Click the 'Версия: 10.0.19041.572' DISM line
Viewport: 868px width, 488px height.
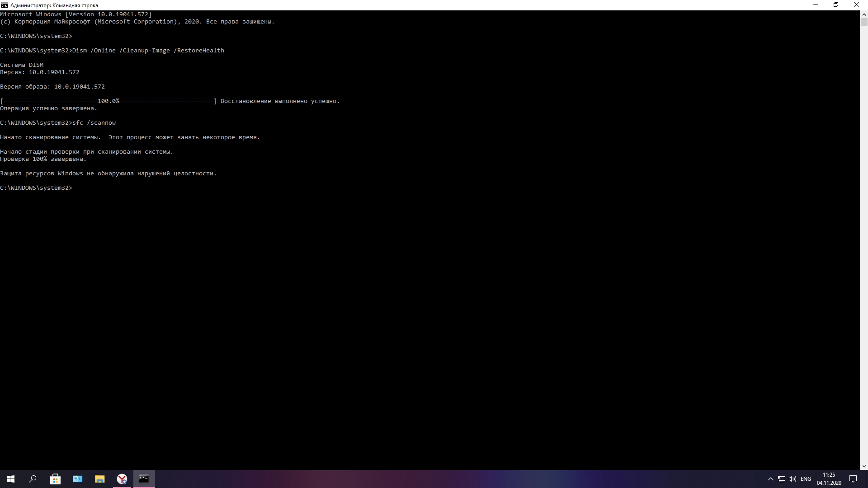coord(40,72)
